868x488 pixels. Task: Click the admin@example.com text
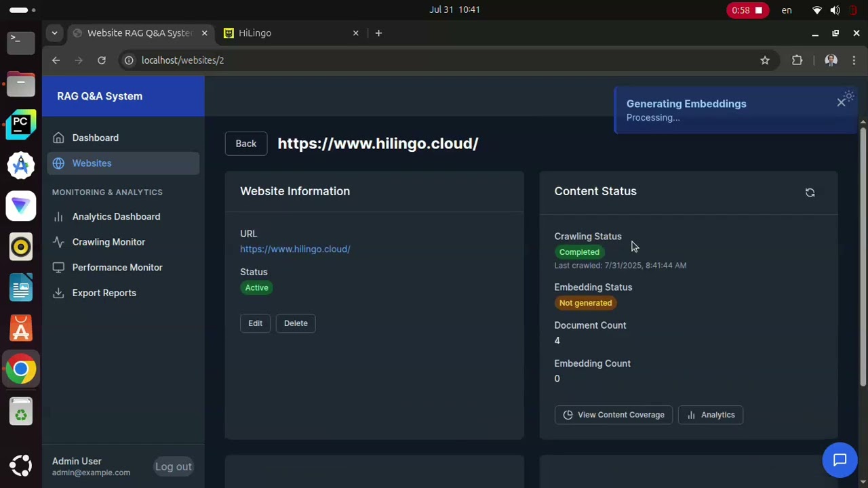pos(91,473)
